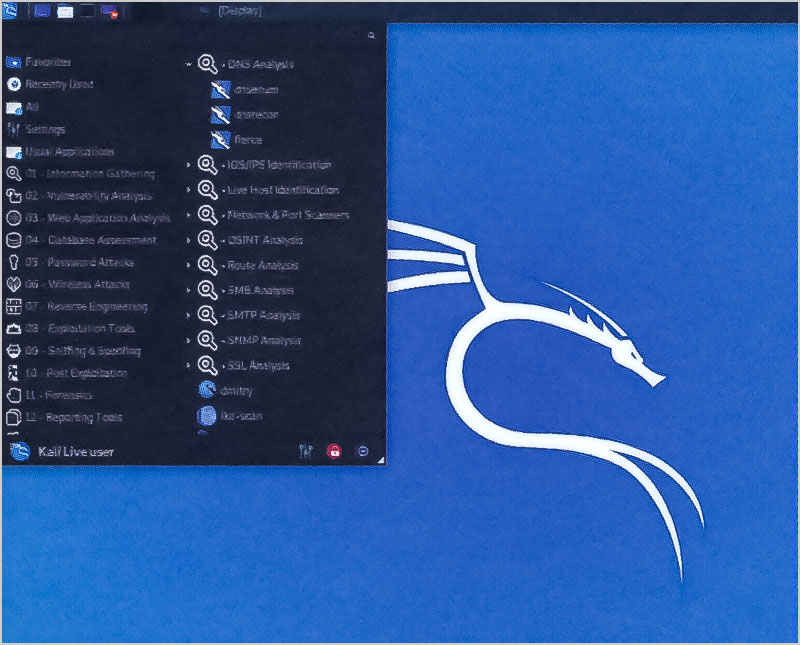Screen dimensions: 800x645
Task: Click the Log Out icon in menu footer
Action: (362, 451)
